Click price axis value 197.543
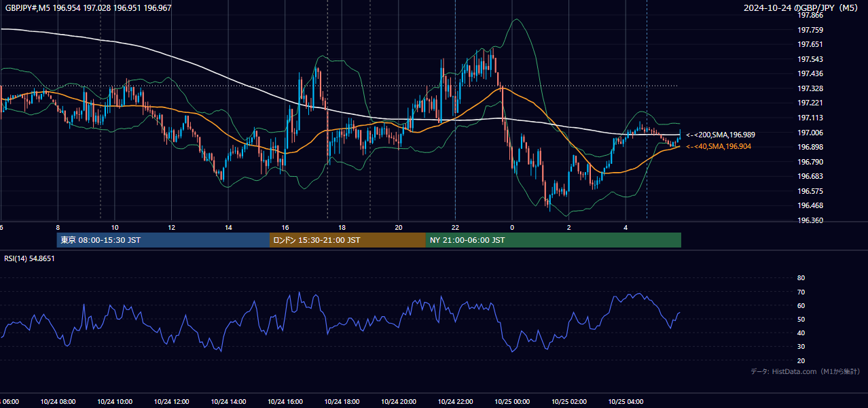Image resolution: width=868 pixels, height=408 pixels. tap(811, 59)
